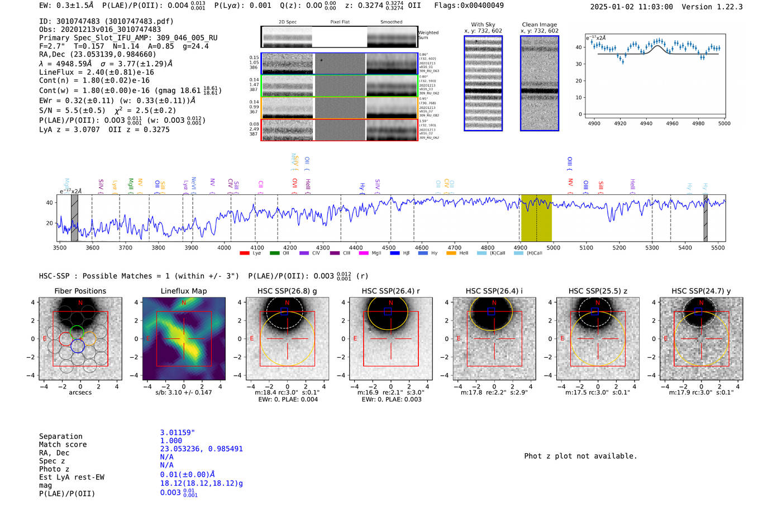Click the m:18.4 rc:3.0" caption under g image
This screenshot has height=532, width=782.
coord(287,392)
